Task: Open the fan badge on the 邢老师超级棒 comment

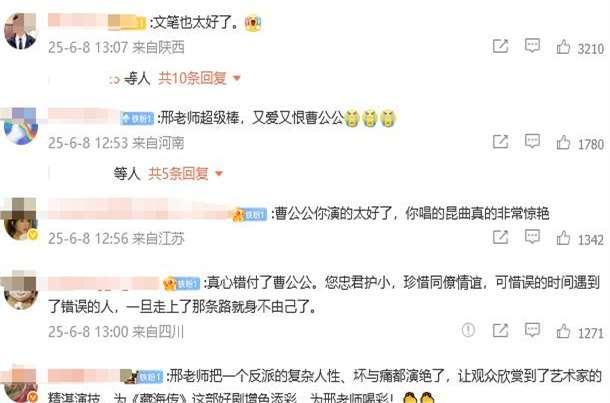Action: 138,118
